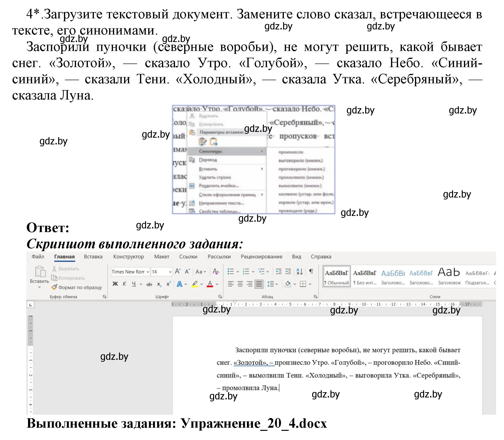Open borders dropdown arrow

click(310, 284)
